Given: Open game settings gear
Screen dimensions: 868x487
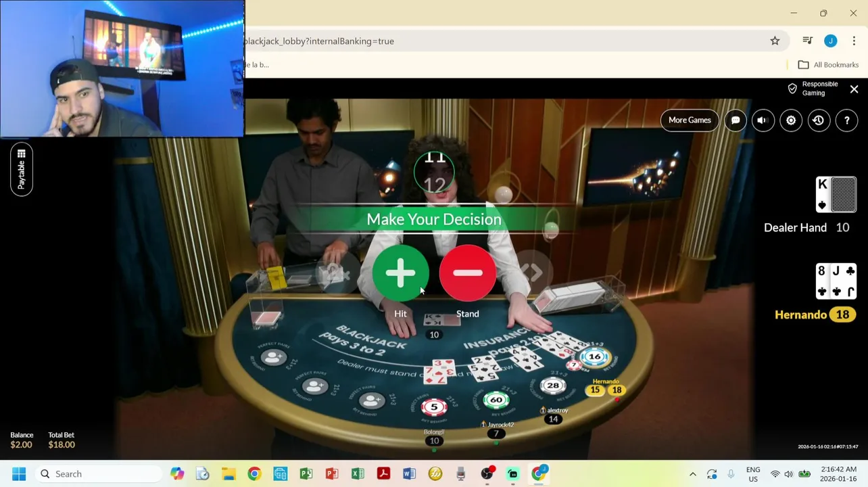Looking at the screenshot, I should point(791,120).
